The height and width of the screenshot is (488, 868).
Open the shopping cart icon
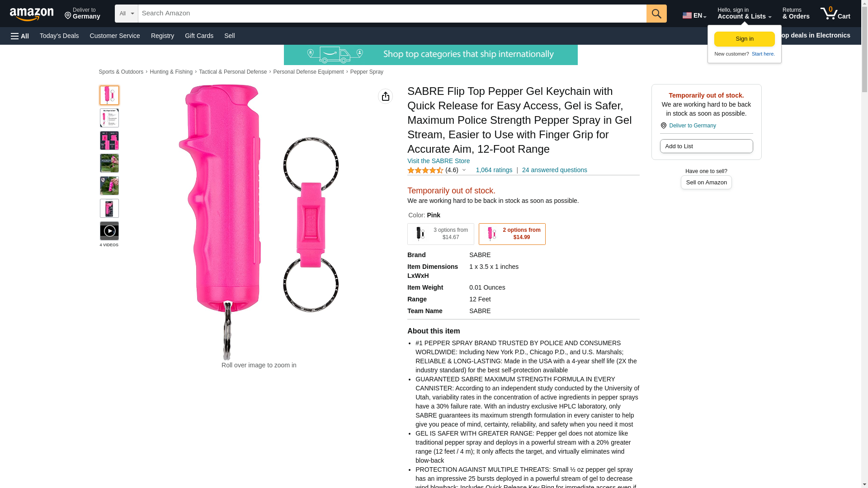click(x=835, y=14)
